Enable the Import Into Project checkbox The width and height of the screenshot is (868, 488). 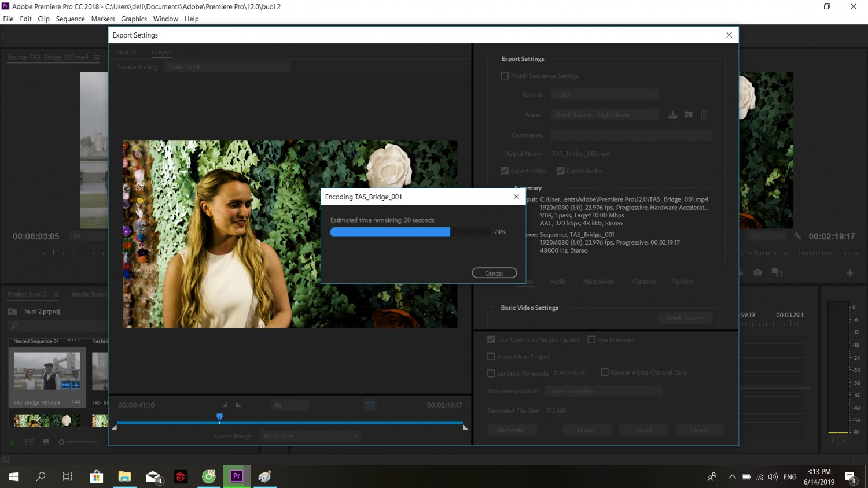[491, 356]
